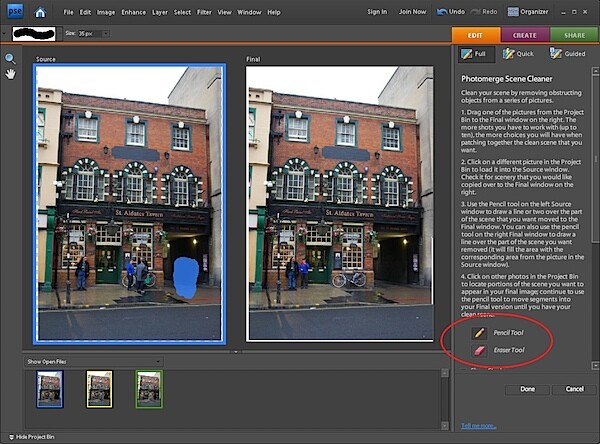Image resolution: width=600 pixels, height=444 pixels.
Task: Select the Quick edit mode tab
Action: click(x=518, y=54)
